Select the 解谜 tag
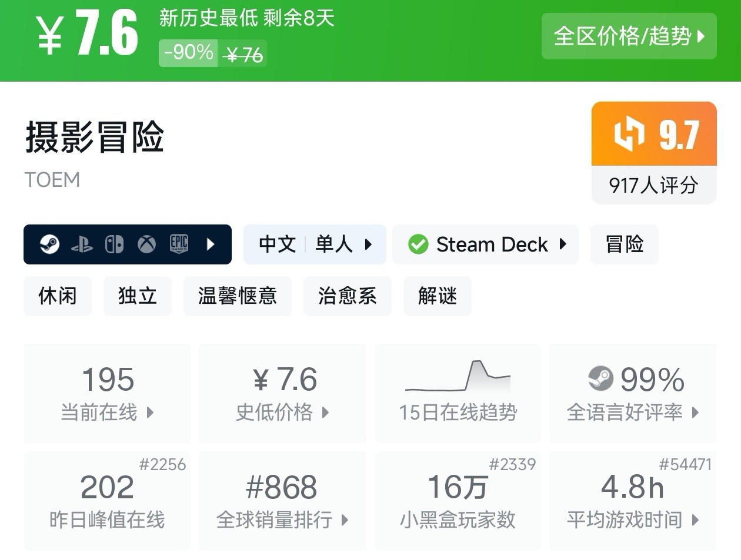 pos(438,296)
